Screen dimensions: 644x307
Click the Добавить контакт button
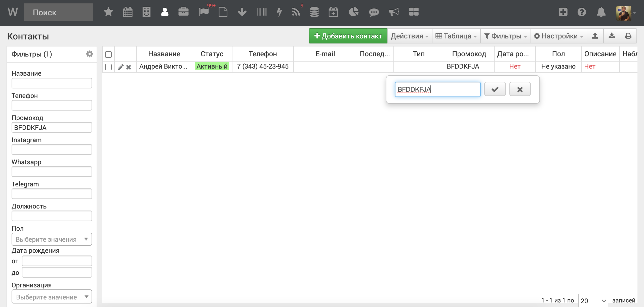(348, 36)
